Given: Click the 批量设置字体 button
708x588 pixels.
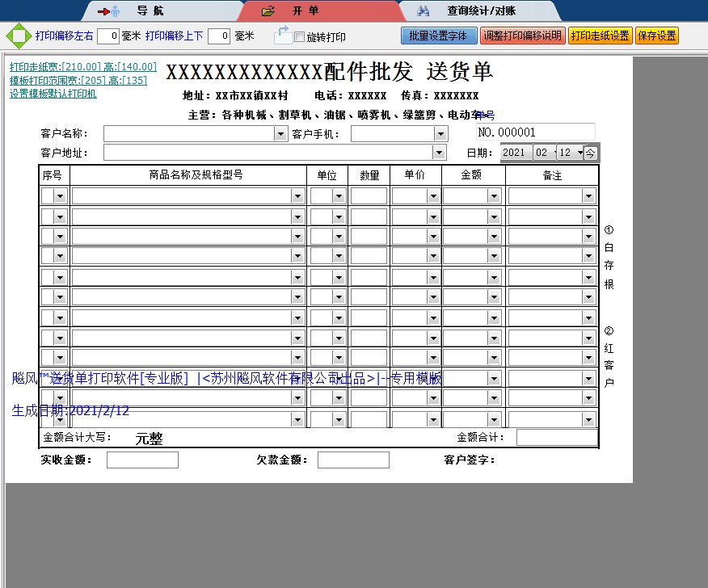Looking at the screenshot, I should coord(438,36).
